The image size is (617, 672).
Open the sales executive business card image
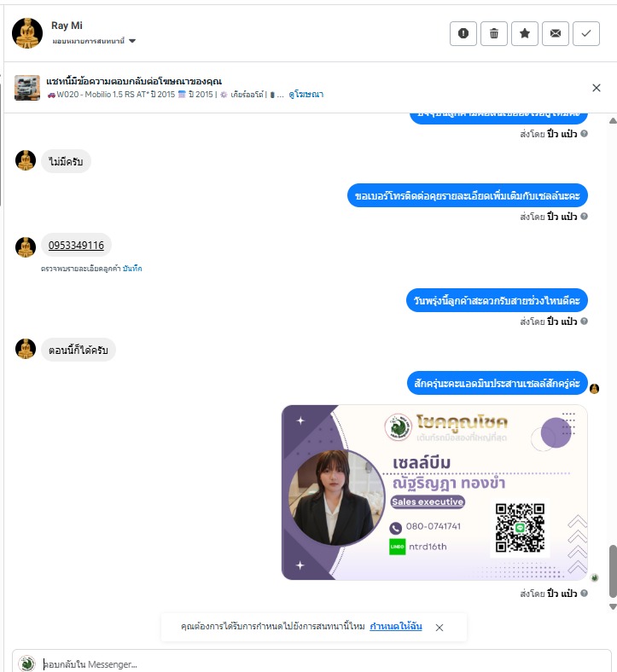click(434, 492)
